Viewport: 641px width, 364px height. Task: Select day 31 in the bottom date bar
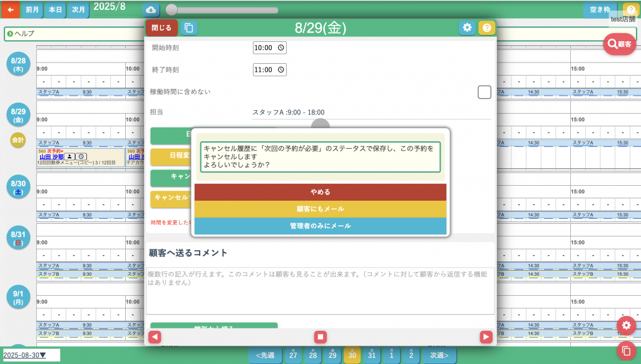point(372,355)
